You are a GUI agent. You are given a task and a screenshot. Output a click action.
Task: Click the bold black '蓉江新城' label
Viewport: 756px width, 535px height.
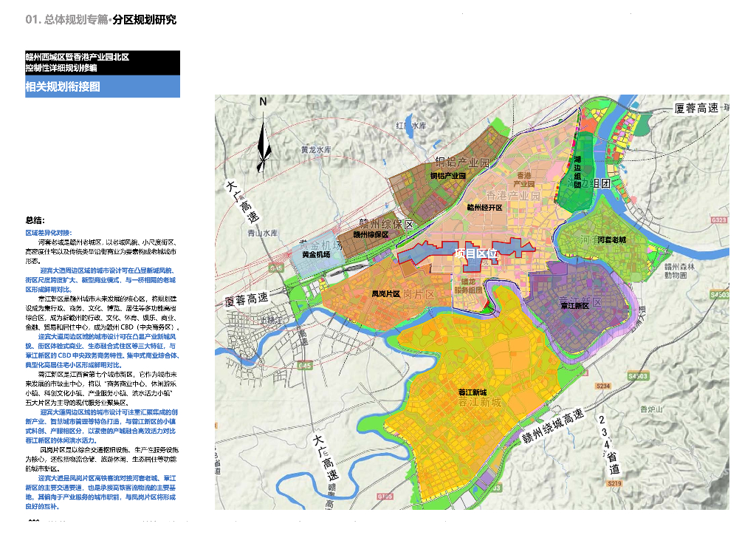pos(472,392)
